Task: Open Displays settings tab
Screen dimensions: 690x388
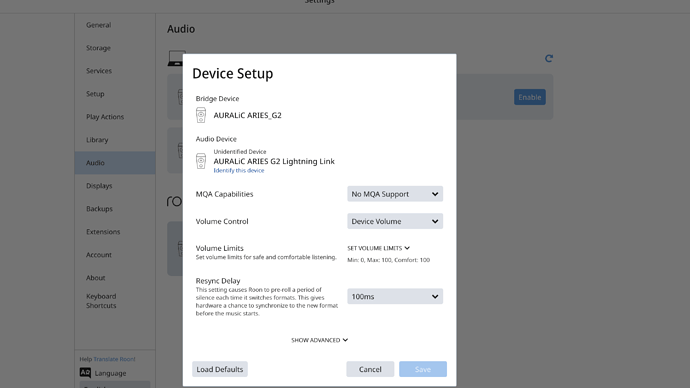Action: pos(115,186)
